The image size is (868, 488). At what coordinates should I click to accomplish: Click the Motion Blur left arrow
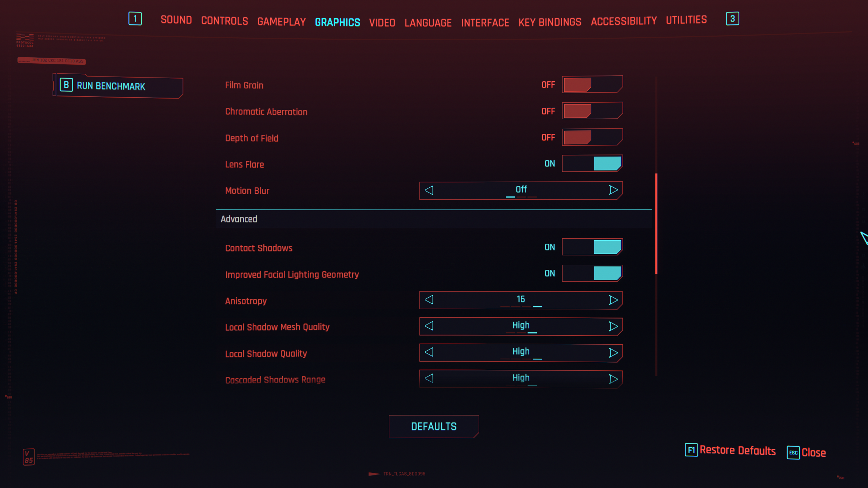pos(429,190)
